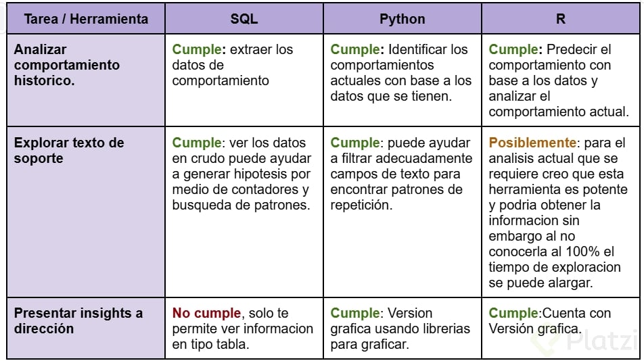Click the red "No cumple" status text

pos(206,313)
